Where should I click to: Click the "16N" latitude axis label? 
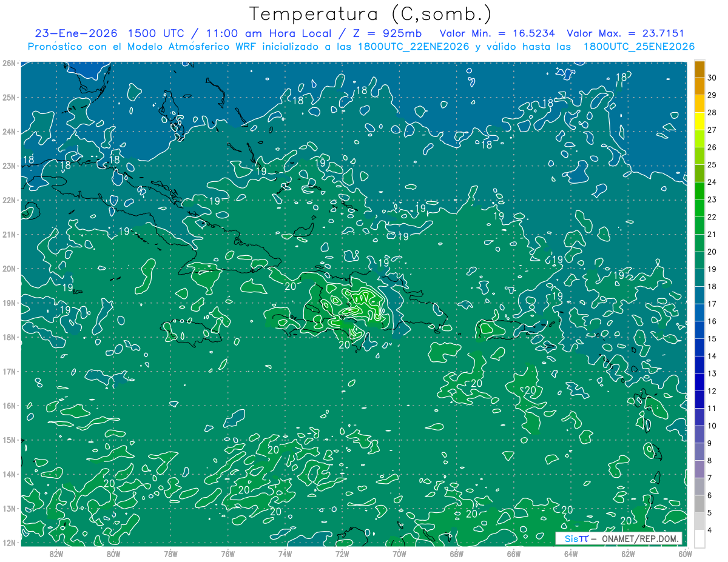point(8,406)
